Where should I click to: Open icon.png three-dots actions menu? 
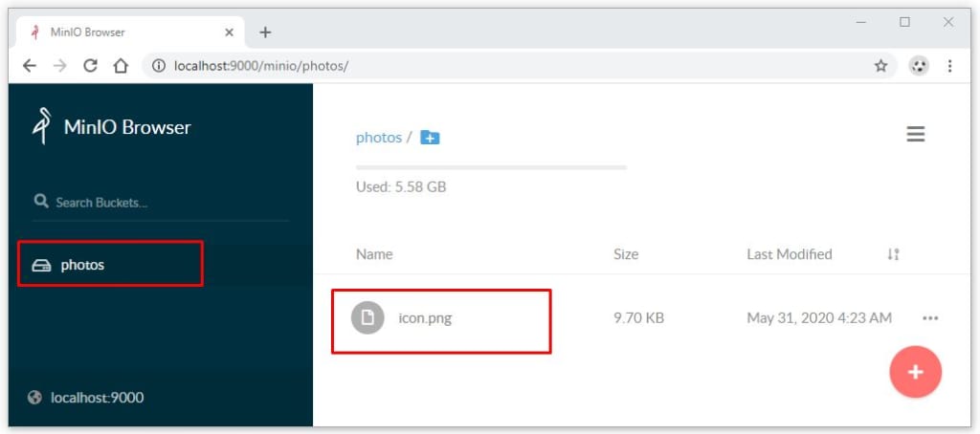coord(929,318)
